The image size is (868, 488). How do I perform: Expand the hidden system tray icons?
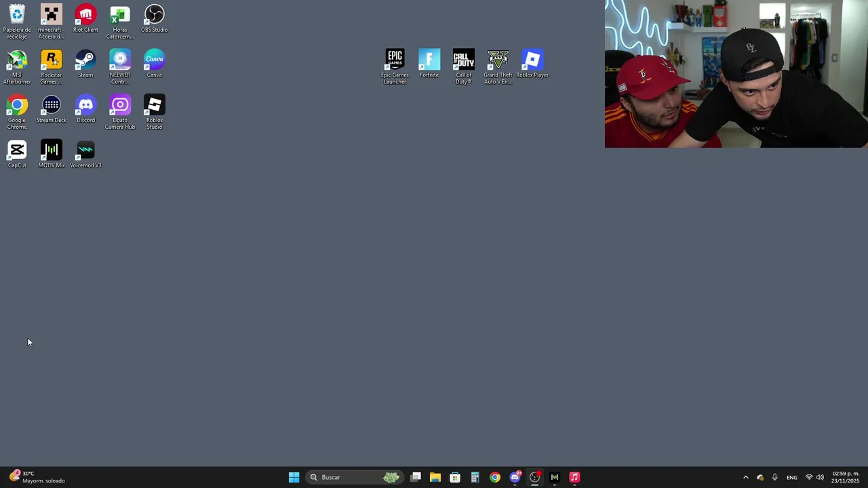point(746,477)
